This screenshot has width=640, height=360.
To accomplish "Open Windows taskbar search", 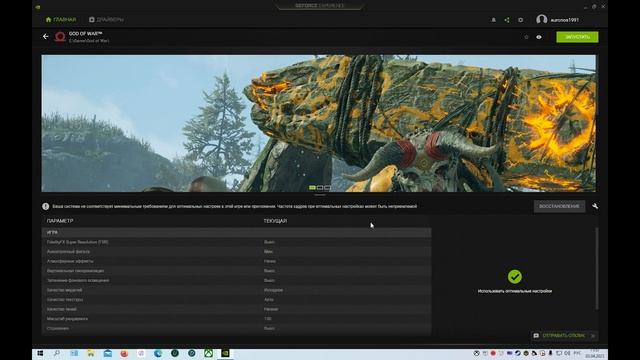I will pos(57,353).
